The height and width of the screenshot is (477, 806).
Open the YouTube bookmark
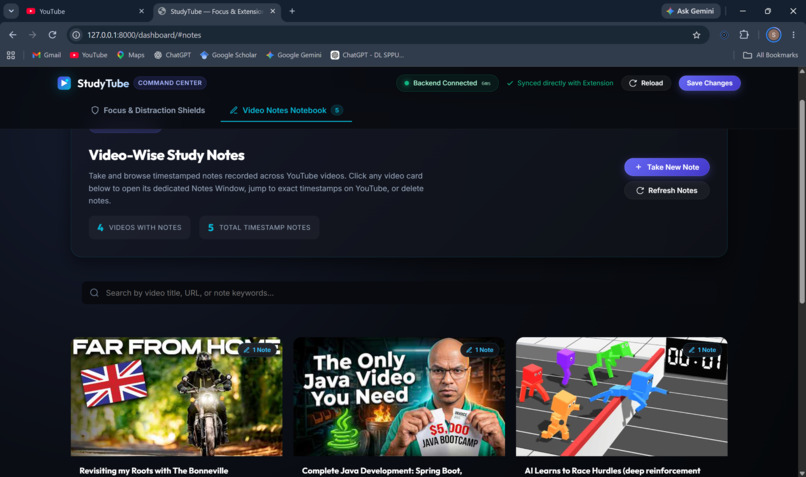tap(88, 55)
